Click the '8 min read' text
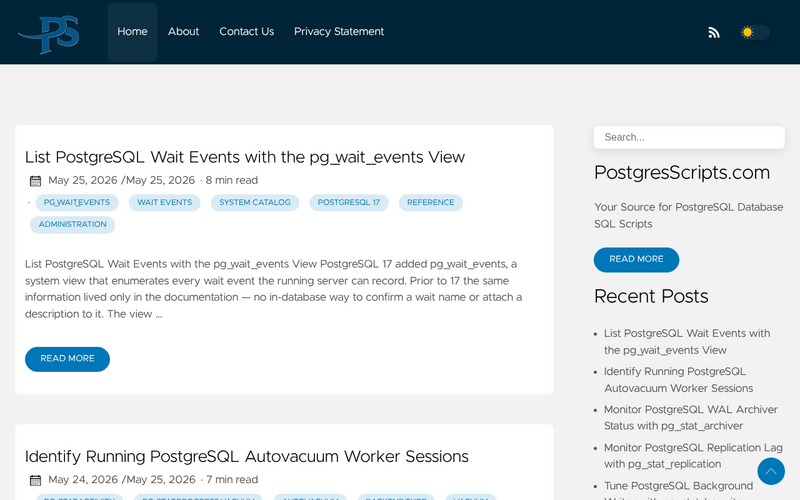 coord(232,181)
